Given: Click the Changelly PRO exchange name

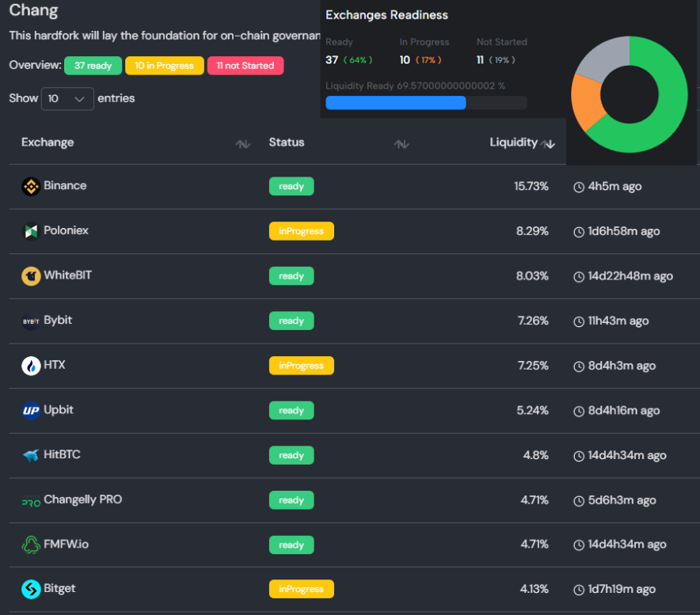Looking at the screenshot, I should (x=82, y=499).
